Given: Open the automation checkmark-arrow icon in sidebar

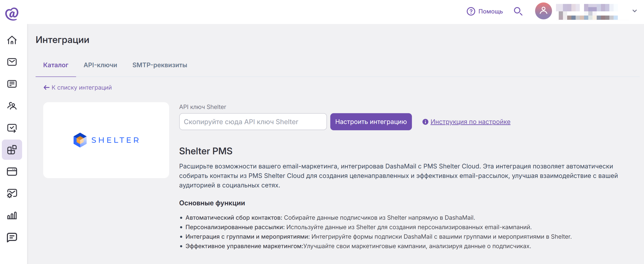Looking at the screenshot, I should [12, 128].
